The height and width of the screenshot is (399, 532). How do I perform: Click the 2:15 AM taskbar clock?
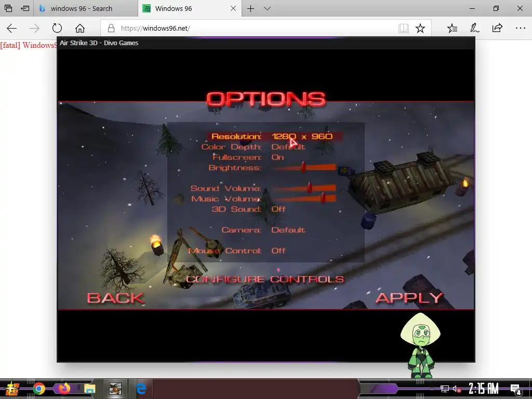click(x=484, y=389)
